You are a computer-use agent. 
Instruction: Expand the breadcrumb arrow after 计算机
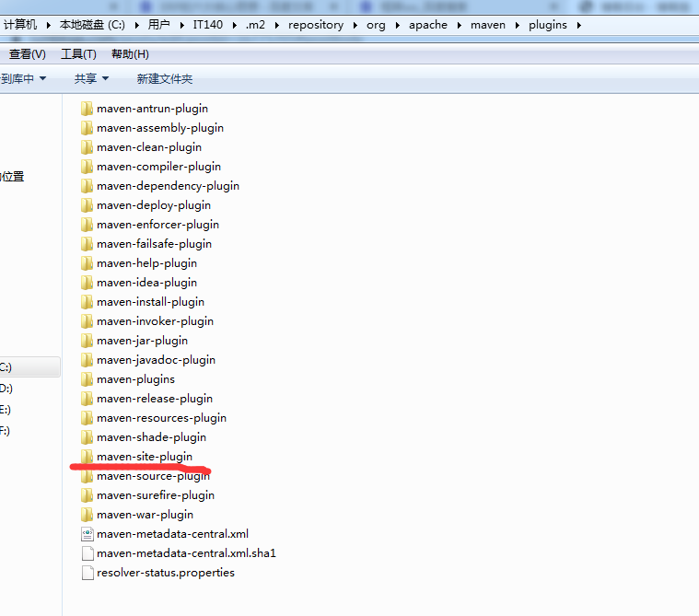(x=48, y=26)
